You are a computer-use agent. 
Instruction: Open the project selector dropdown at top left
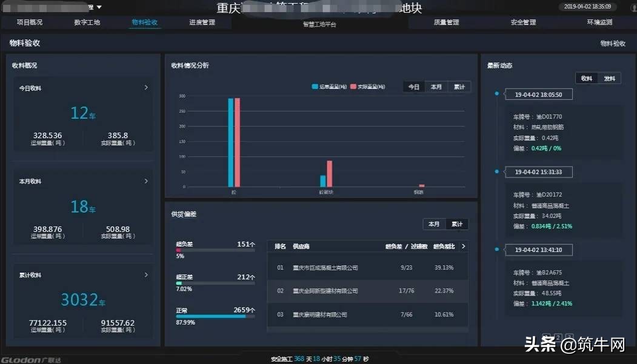coord(99,7)
